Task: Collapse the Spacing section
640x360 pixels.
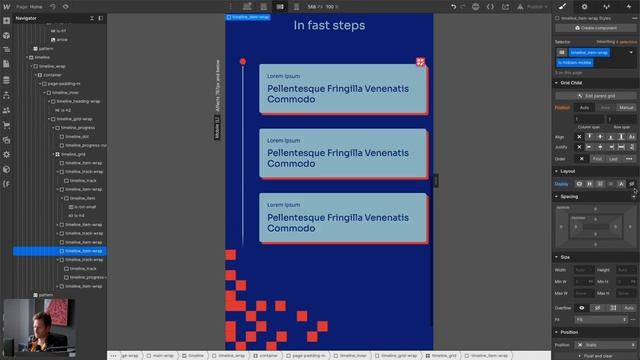Action: point(556,197)
